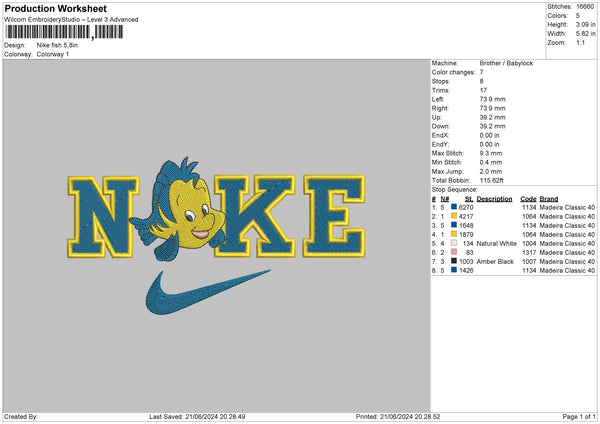Click the "Created By:" footer label
The image size is (600, 424).
pos(21,417)
